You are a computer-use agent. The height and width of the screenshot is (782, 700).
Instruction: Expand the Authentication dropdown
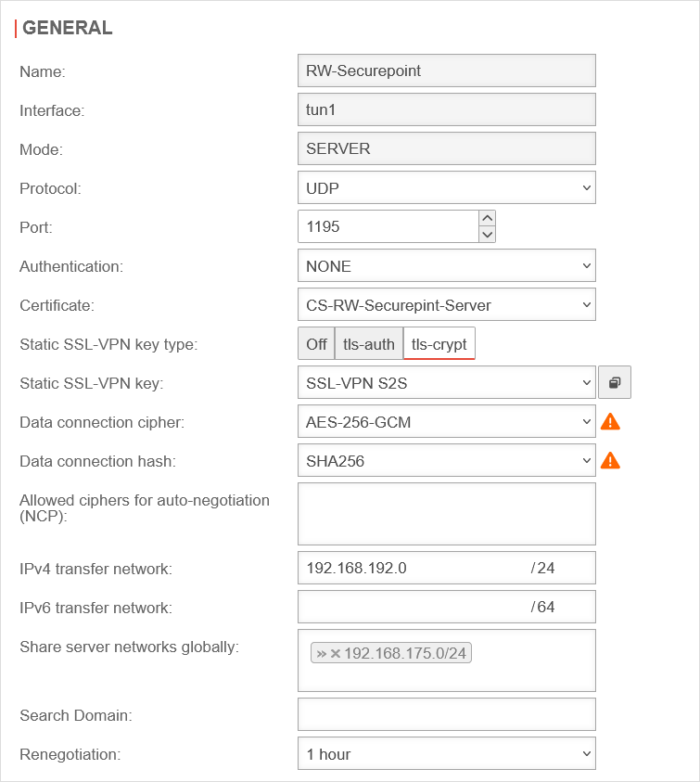pos(446,266)
